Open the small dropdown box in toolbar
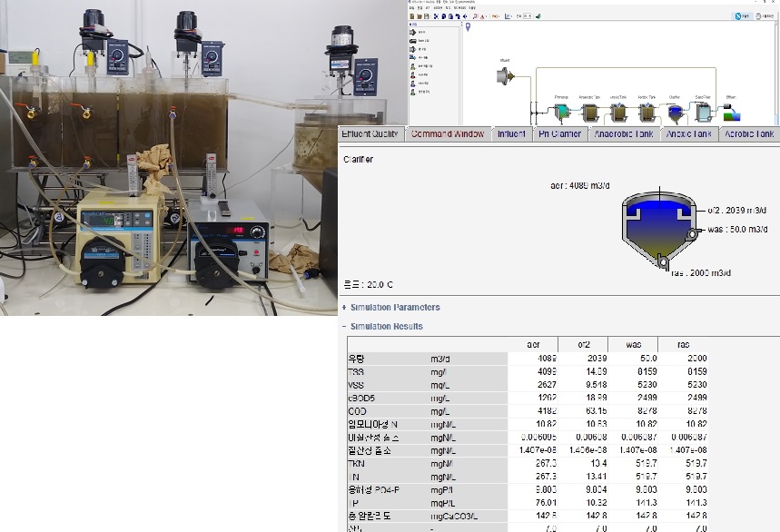 (x=528, y=15)
